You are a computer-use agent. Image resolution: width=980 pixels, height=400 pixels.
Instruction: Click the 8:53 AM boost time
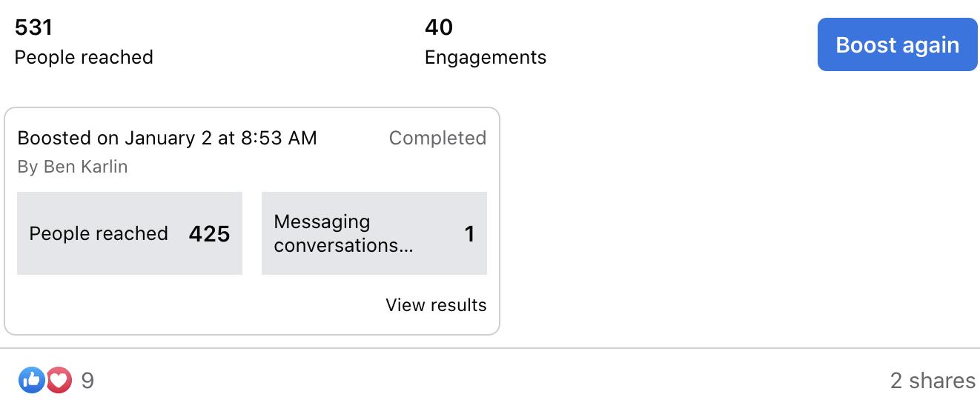[x=279, y=138]
